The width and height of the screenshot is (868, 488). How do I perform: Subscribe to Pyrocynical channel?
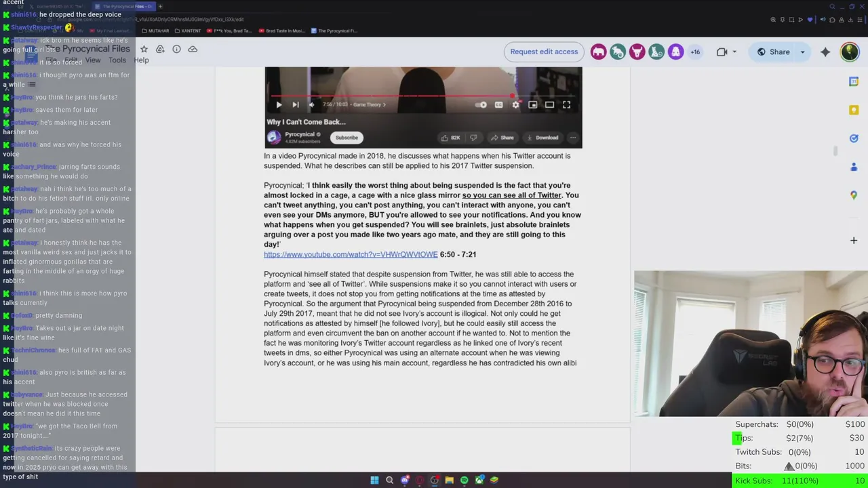(x=347, y=138)
